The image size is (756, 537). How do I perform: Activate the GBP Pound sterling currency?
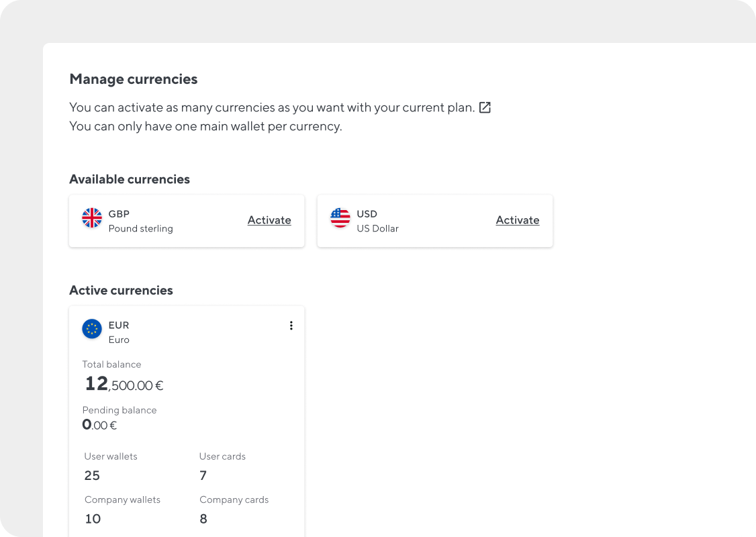point(269,220)
